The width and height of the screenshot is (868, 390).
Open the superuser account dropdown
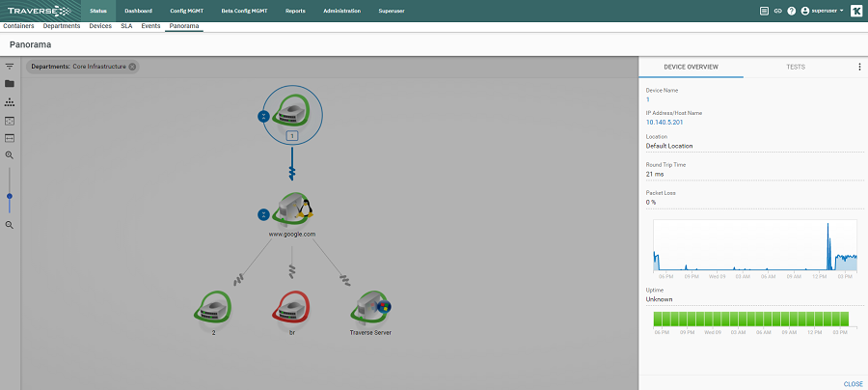click(x=822, y=11)
